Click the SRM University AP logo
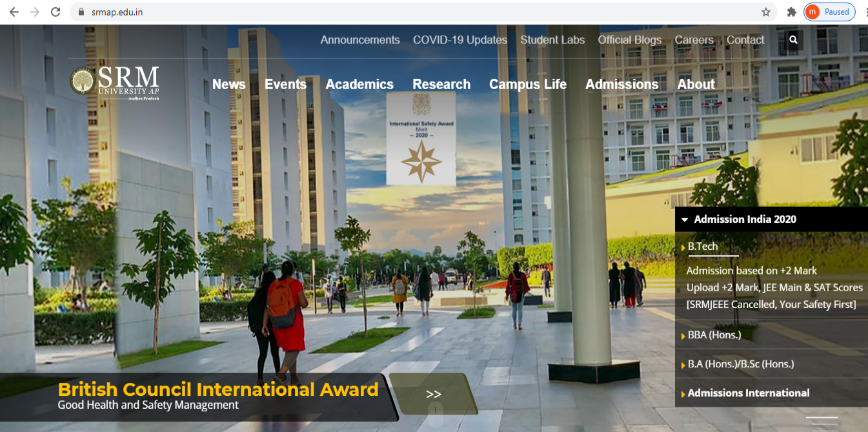Screen dimensions: 868x432 (115, 83)
